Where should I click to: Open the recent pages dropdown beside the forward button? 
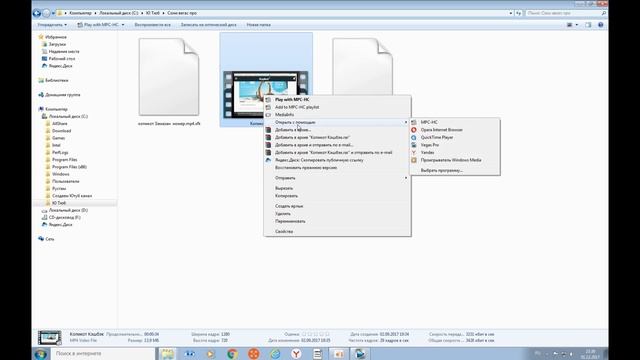coord(53,13)
